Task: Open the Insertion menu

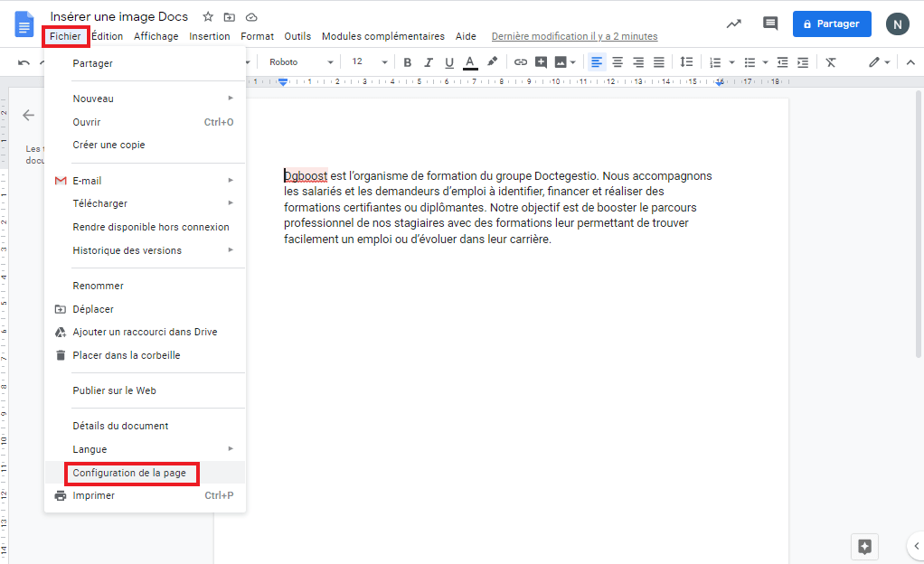Action: (209, 36)
